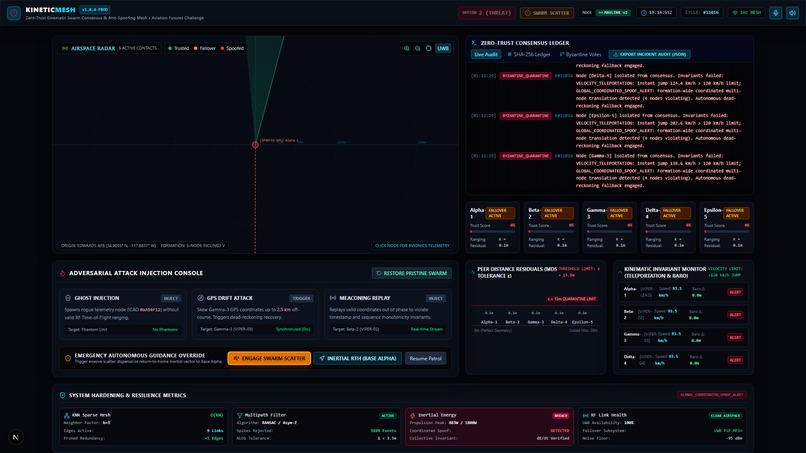Click the GLOBAL_COORDINATED_SPOOF_ALERT badge
The image size is (806, 453).
tap(712, 395)
